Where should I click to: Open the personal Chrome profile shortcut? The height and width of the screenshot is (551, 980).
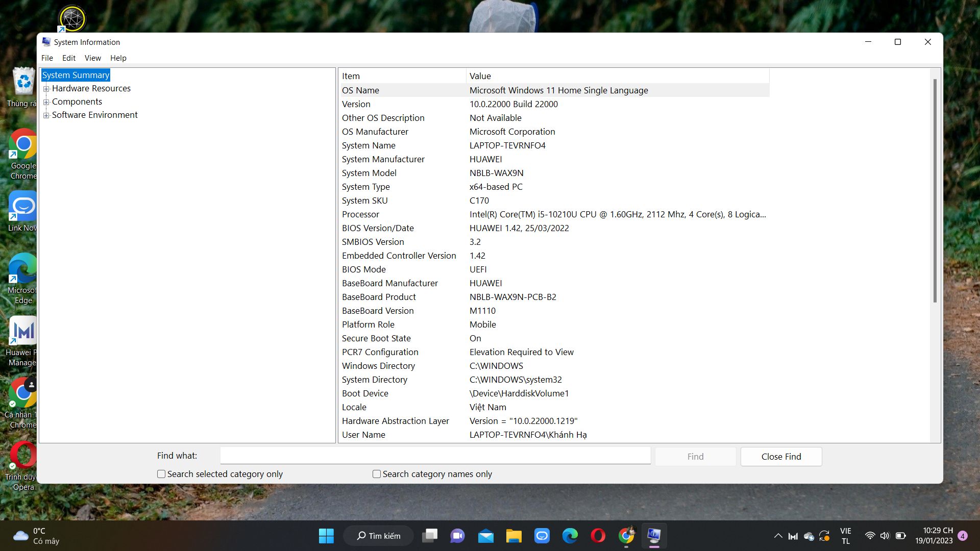tap(21, 403)
